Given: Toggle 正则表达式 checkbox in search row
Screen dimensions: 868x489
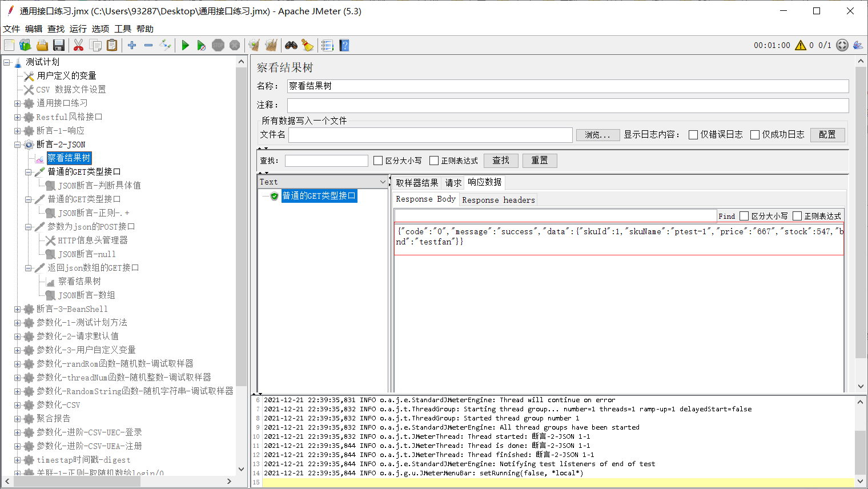Looking at the screenshot, I should click(434, 161).
